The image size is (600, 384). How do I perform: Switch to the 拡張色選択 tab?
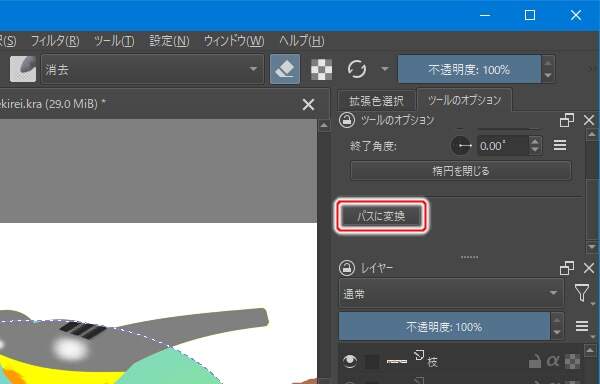pos(377,101)
